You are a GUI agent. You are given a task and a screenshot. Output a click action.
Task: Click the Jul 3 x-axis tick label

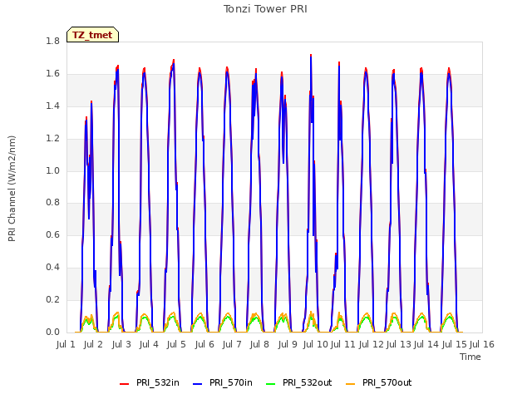click(x=121, y=344)
